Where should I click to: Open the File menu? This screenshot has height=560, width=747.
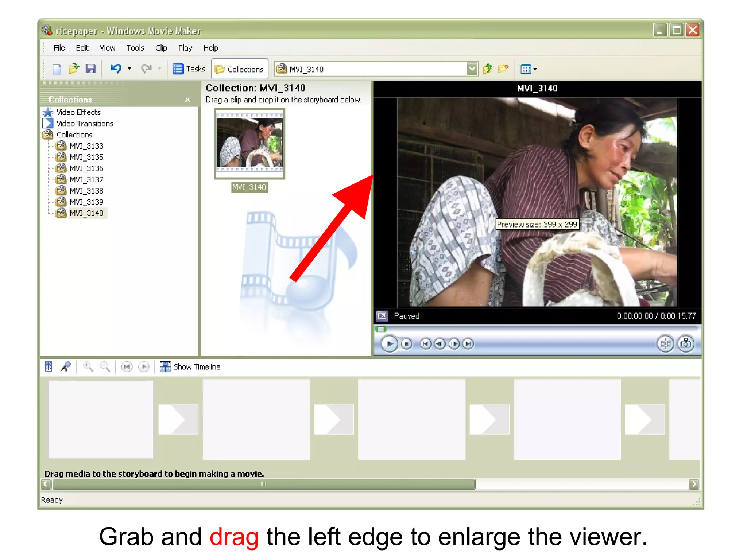(59, 48)
